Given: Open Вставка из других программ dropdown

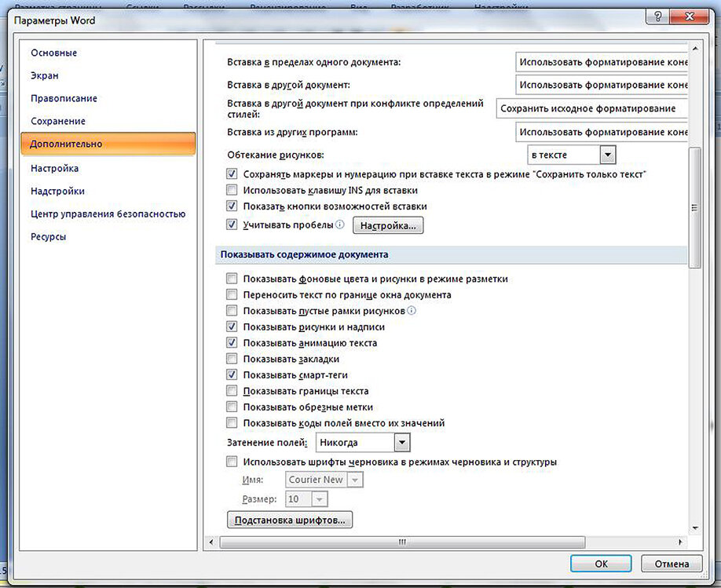Looking at the screenshot, I should coord(602,132).
